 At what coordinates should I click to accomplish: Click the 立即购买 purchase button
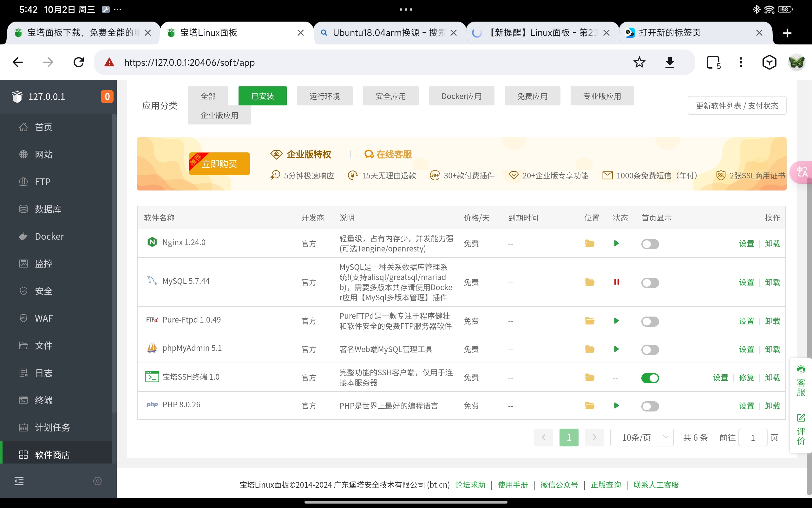click(219, 164)
